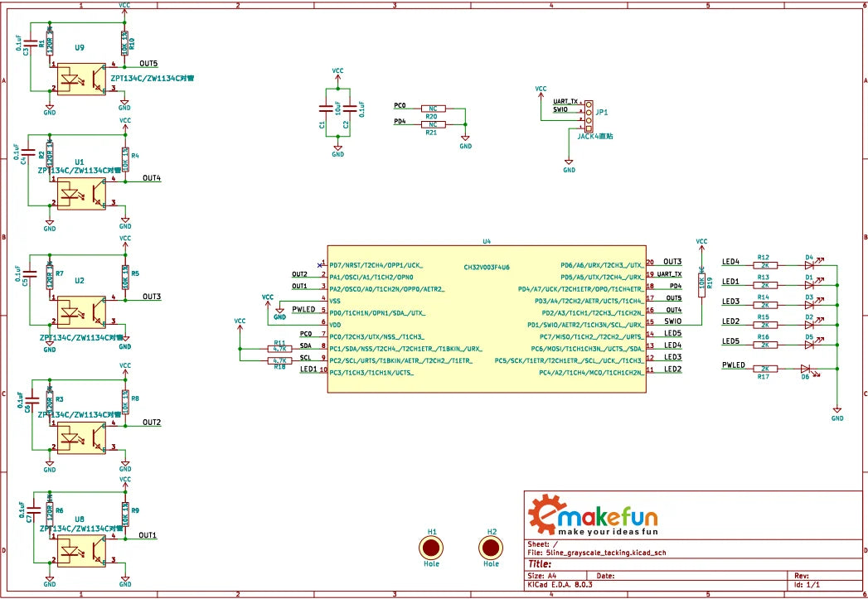Click the U4 reference designator

(x=487, y=241)
